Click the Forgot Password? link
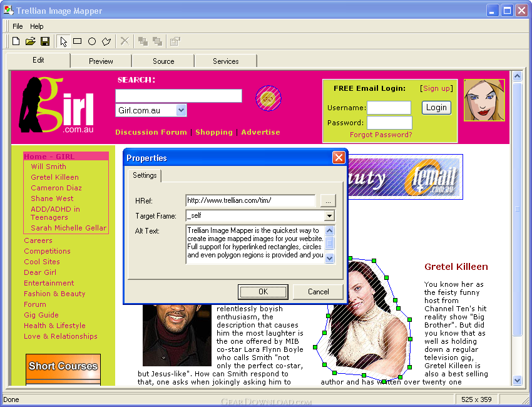Viewport: 532px width, 407px height. pos(381,135)
